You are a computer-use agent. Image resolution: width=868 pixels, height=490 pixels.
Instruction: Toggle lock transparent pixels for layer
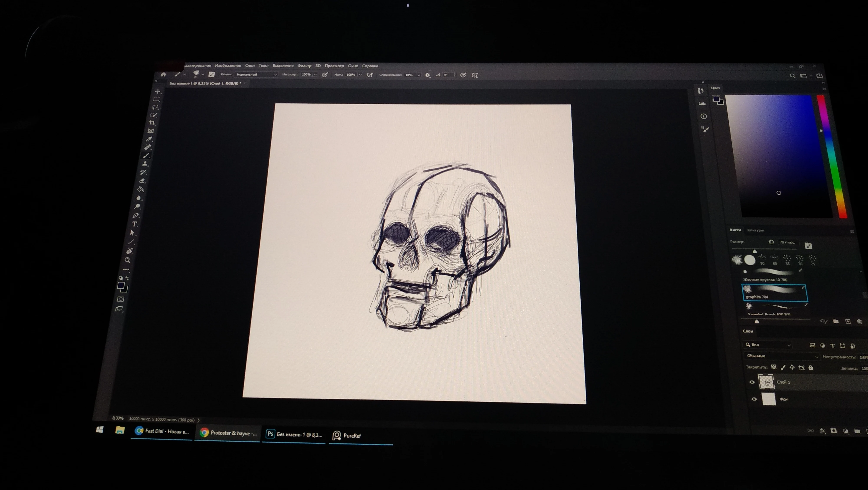774,367
